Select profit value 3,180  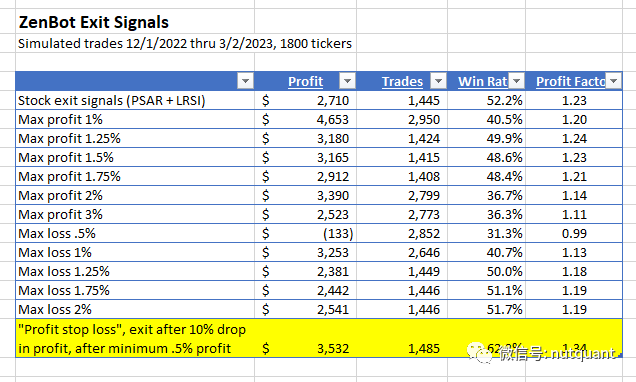click(x=333, y=139)
